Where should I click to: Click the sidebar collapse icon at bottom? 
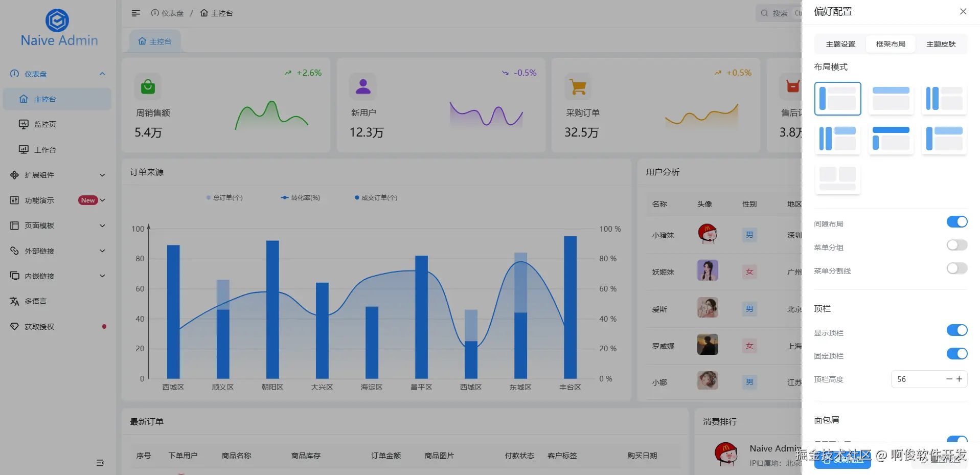(x=100, y=463)
